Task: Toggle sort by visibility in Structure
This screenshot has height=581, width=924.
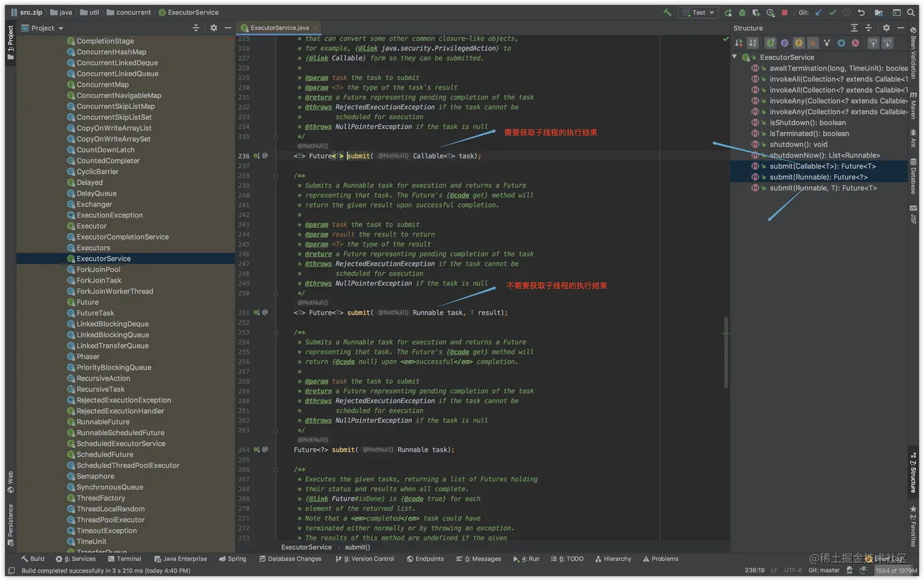Action: (x=739, y=43)
